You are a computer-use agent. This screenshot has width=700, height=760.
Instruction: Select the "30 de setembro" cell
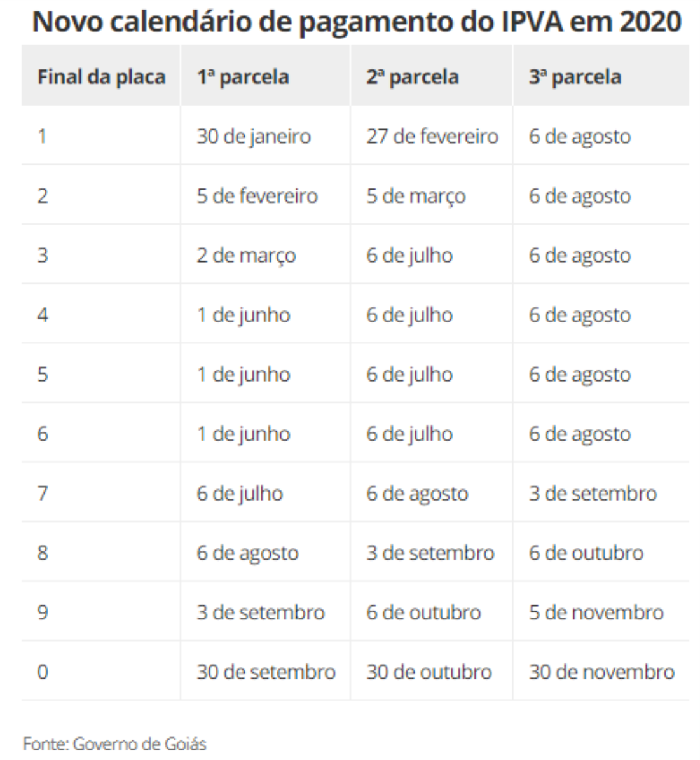tap(266, 672)
